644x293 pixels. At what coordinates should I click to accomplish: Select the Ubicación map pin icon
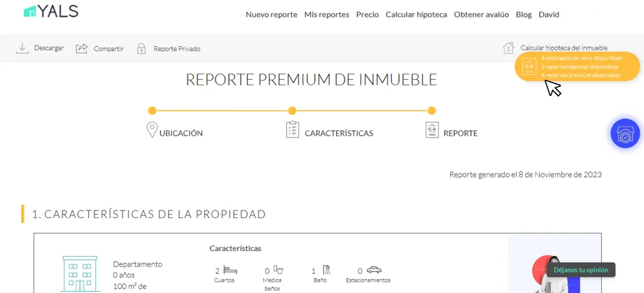pyautogui.click(x=152, y=130)
